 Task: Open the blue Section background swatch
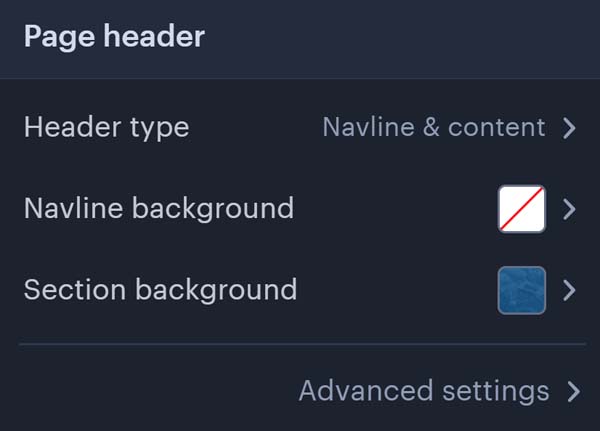522,290
